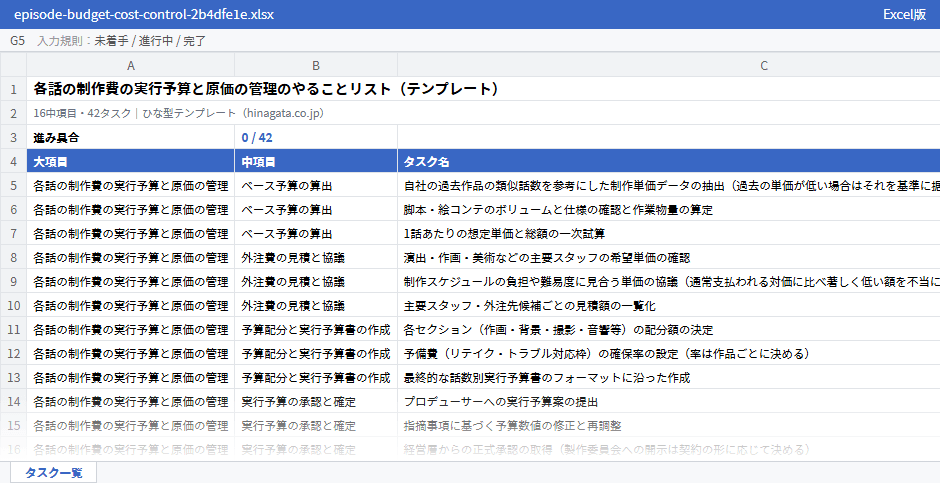Select column B header
The image size is (940, 483).
tap(316, 65)
